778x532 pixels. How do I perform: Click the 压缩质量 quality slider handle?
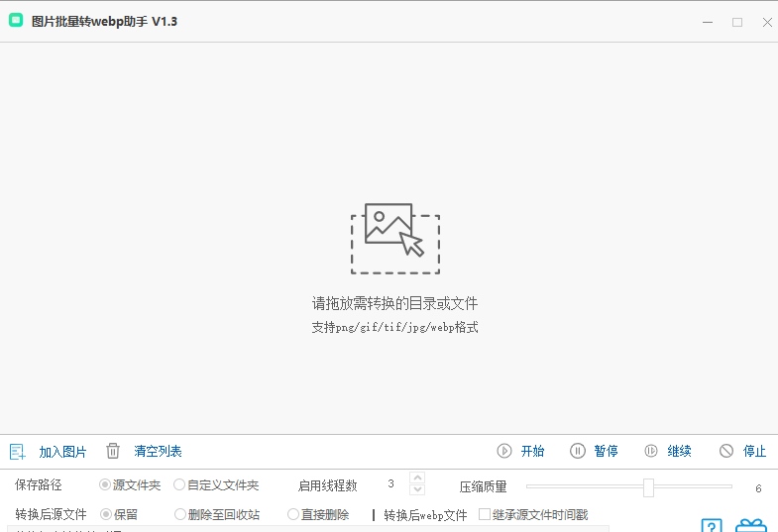pyautogui.click(x=648, y=486)
